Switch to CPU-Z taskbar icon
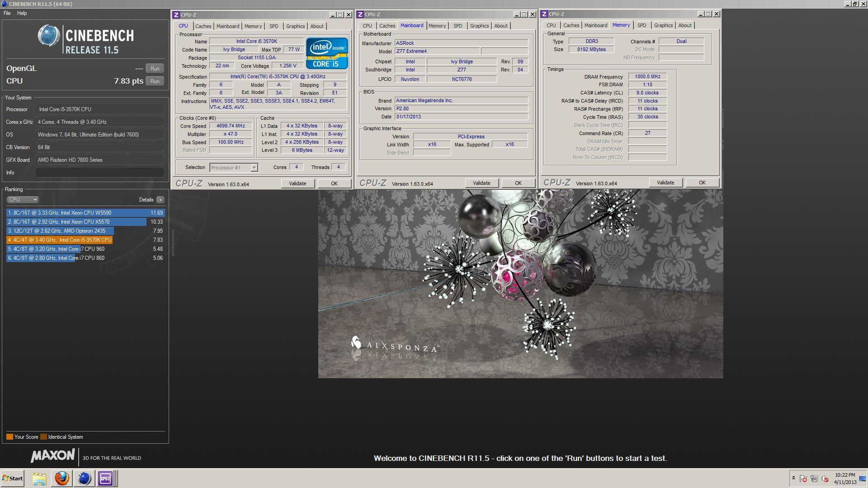 tap(106, 479)
